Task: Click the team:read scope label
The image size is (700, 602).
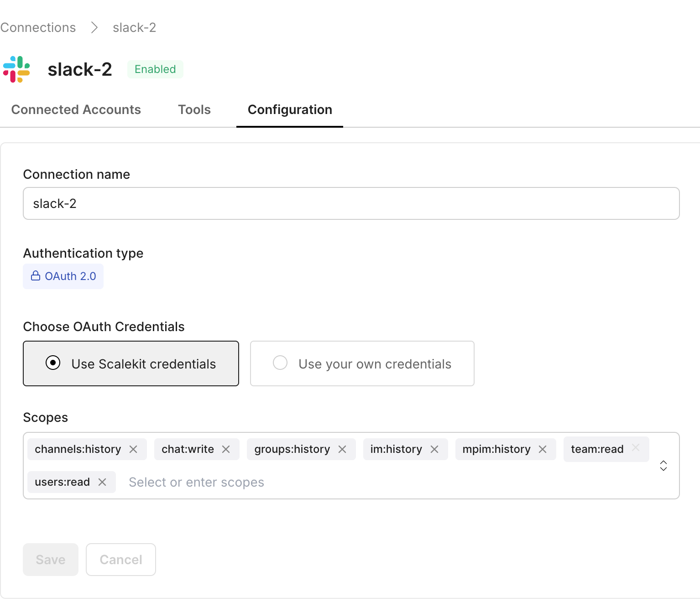Action: point(597,449)
